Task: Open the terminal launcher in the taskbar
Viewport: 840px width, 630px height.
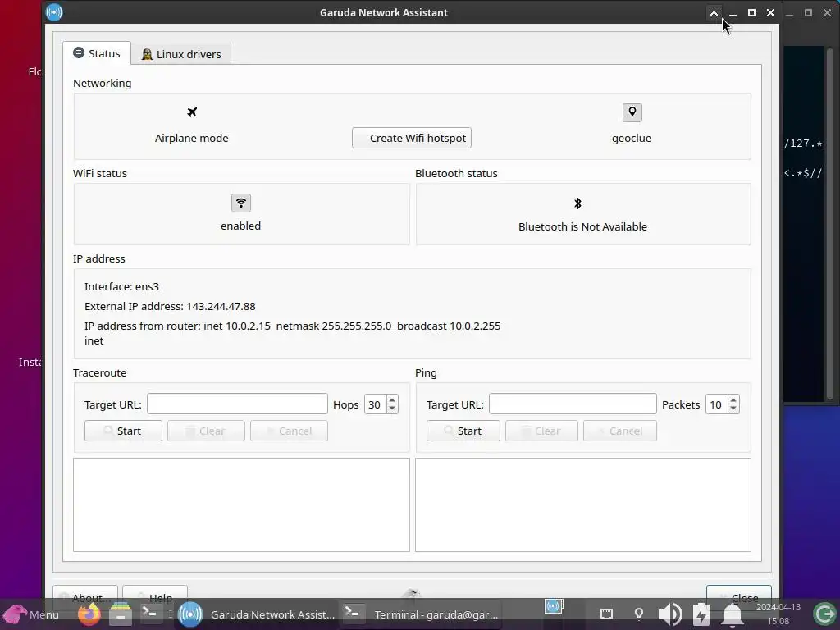Action: coord(149,614)
